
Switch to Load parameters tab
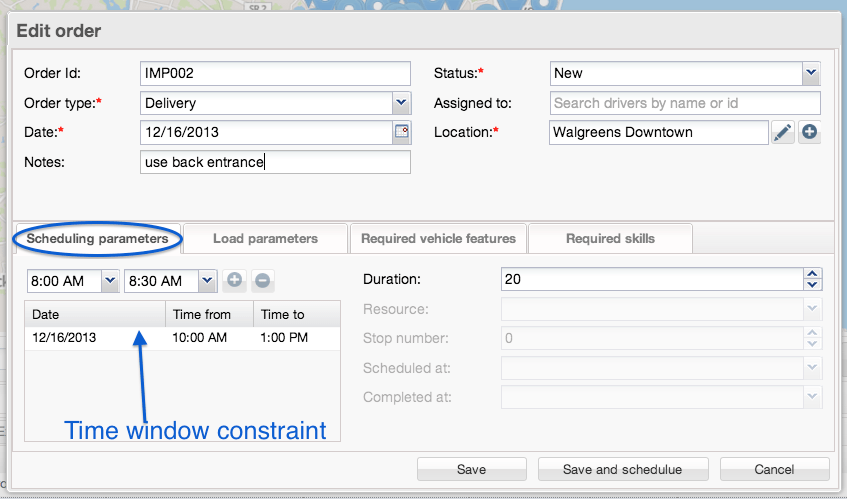[x=265, y=239]
